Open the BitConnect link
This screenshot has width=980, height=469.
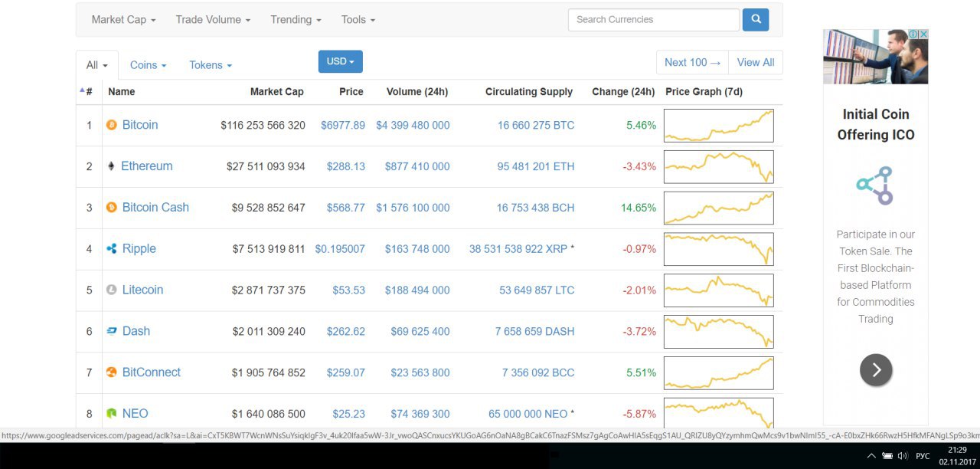click(152, 372)
